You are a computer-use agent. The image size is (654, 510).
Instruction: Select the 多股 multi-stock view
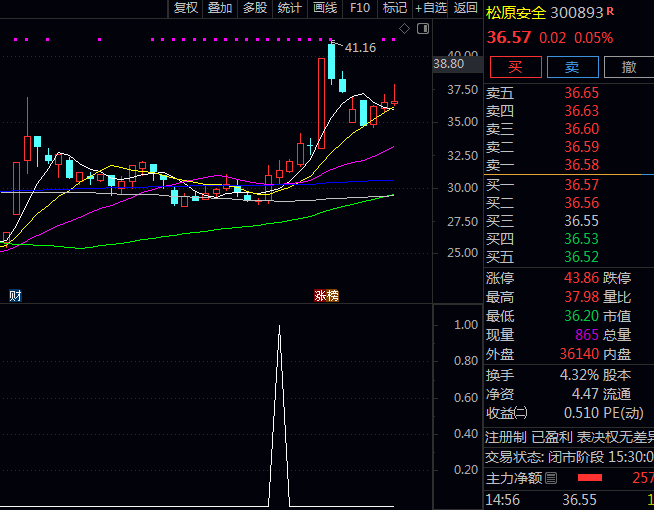[x=255, y=8]
